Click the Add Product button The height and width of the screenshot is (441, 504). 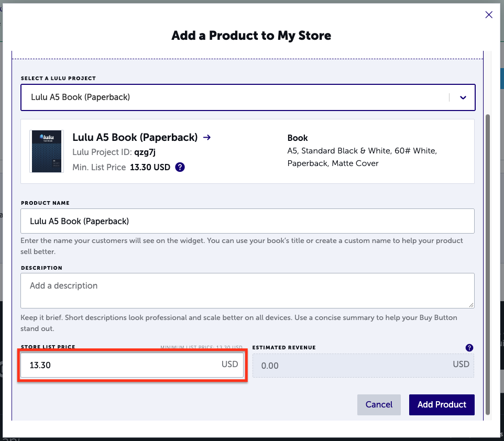click(x=442, y=405)
